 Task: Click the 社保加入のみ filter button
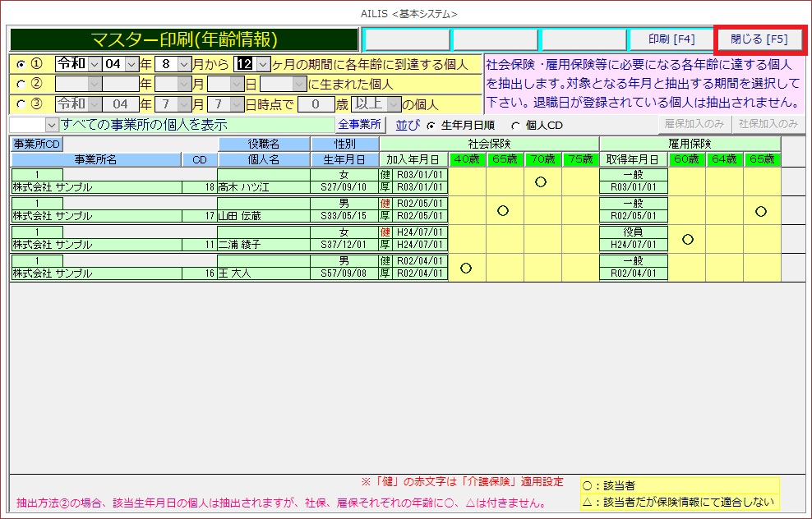pyautogui.click(x=768, y=125)
